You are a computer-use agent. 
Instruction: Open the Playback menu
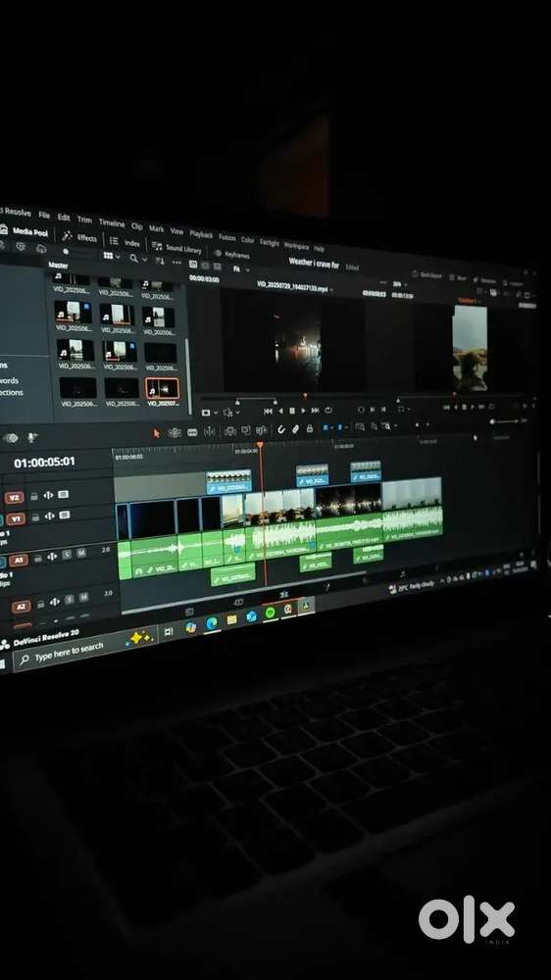201,234
